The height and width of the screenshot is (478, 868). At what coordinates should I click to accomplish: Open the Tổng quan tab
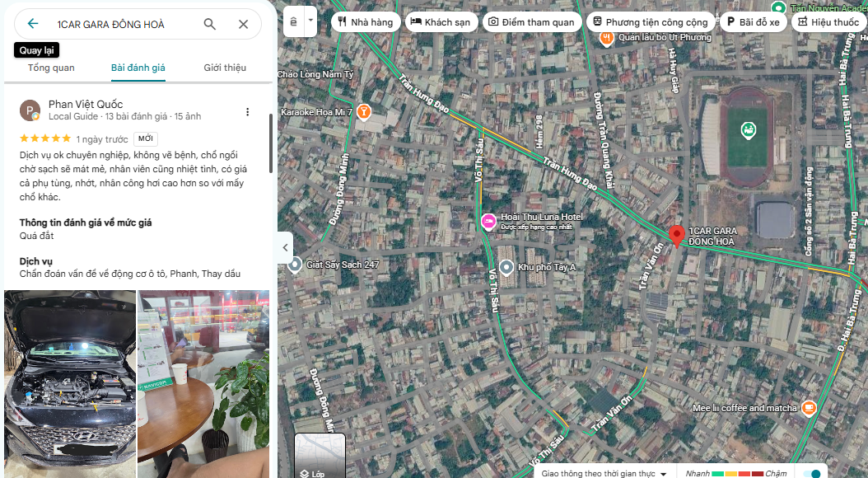[x=52, y=68]
